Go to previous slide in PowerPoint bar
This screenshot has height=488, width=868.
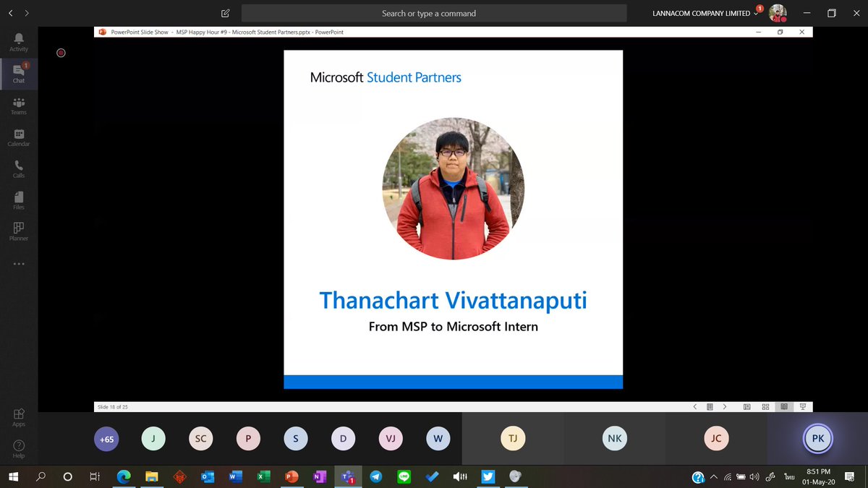[x=695, y=407]
